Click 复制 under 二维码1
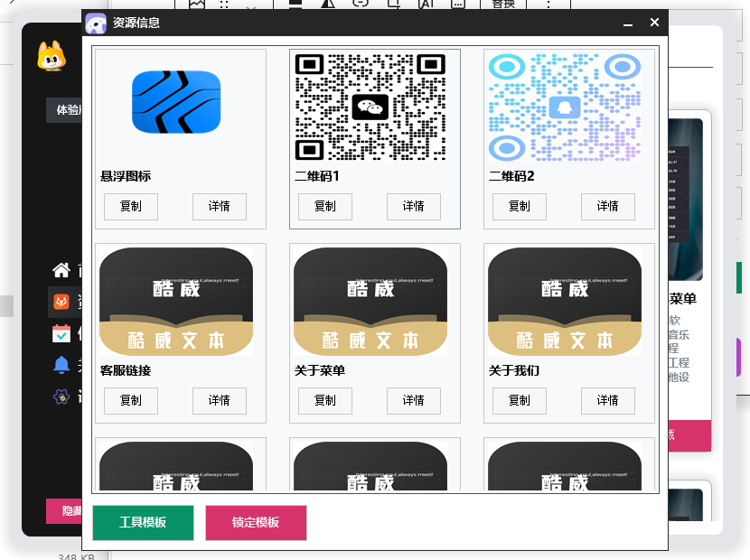Image resolution: width=750 pixels, height=560 pixels. (324, 207)
